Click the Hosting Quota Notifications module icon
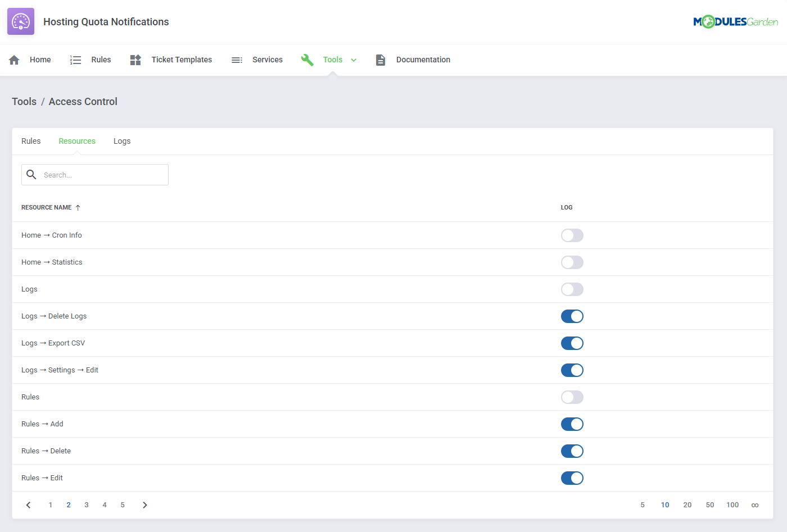The image size is (787, 532). [20, 21]
